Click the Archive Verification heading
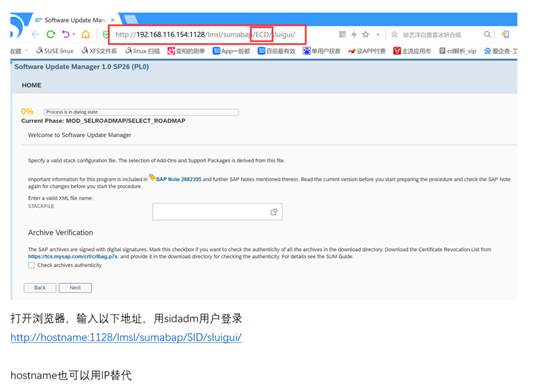This screenshot has width=540, height=387. click(x=61, y=232)
